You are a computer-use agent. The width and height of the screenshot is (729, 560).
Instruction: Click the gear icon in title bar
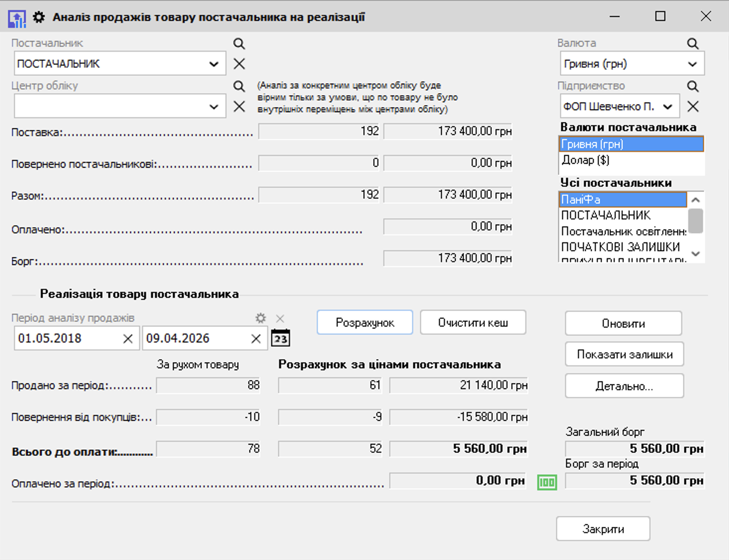click(x=39, y=17)
